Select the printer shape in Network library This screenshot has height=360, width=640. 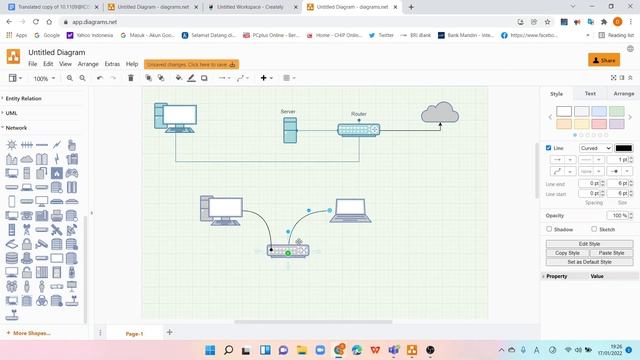pos(57,216)
